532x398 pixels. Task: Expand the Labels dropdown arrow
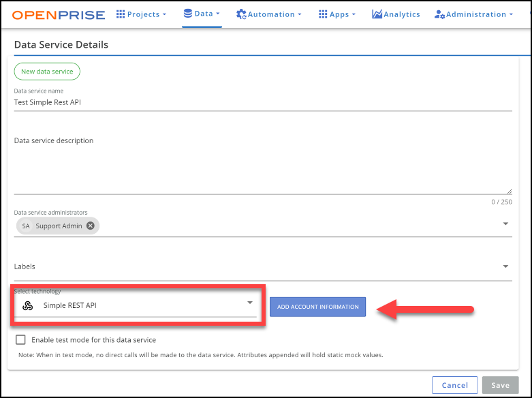point(505,266)
